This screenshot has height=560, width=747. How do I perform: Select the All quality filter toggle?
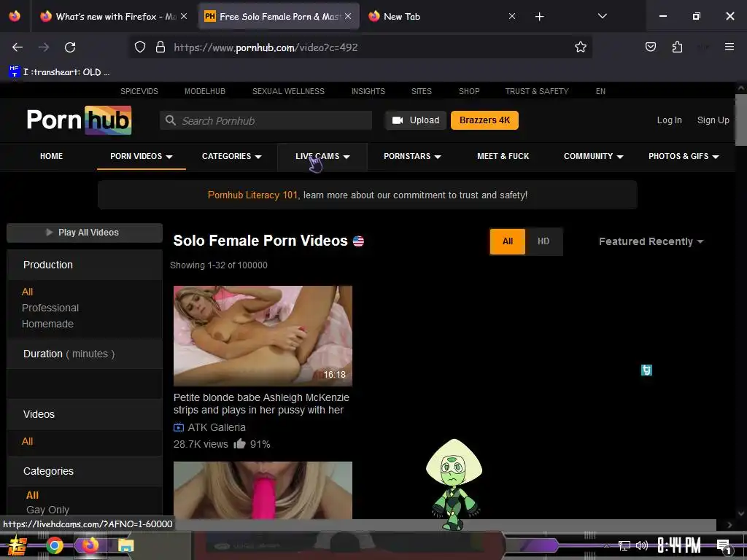508,241
